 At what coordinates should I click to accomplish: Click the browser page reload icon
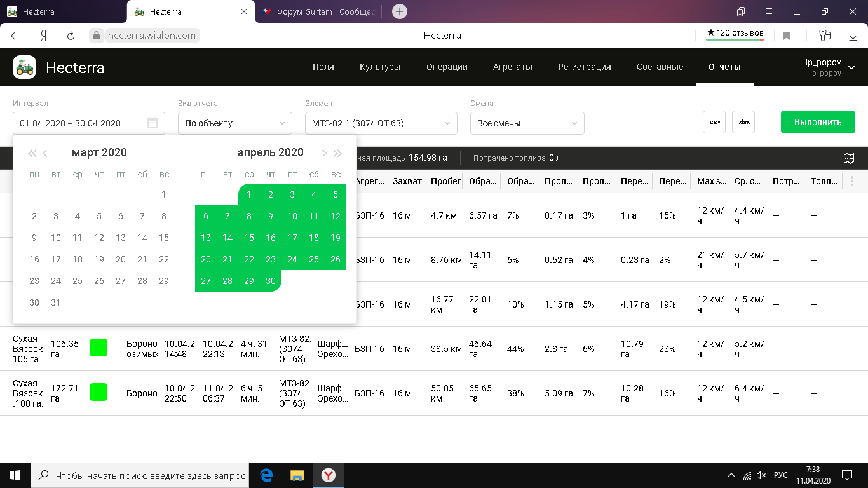[x=71, y=36]
